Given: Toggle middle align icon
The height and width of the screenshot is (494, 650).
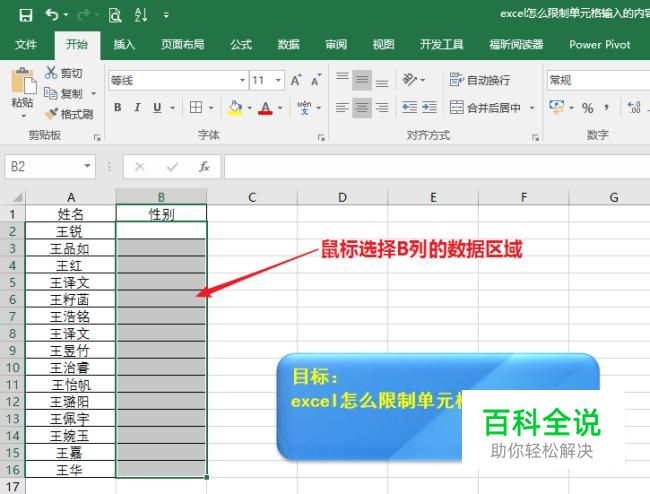Looking at the screenshot, I should tap(362, 80).
